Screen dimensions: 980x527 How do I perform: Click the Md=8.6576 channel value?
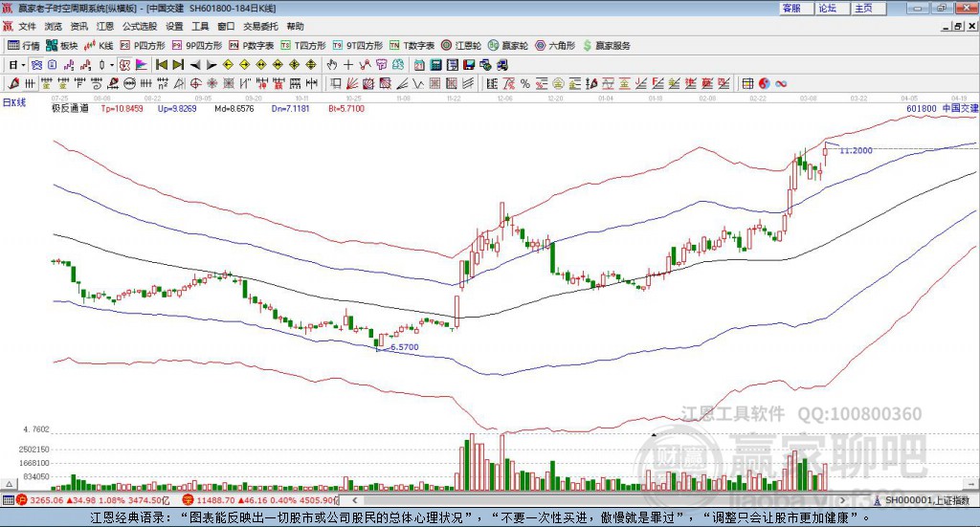234,108
